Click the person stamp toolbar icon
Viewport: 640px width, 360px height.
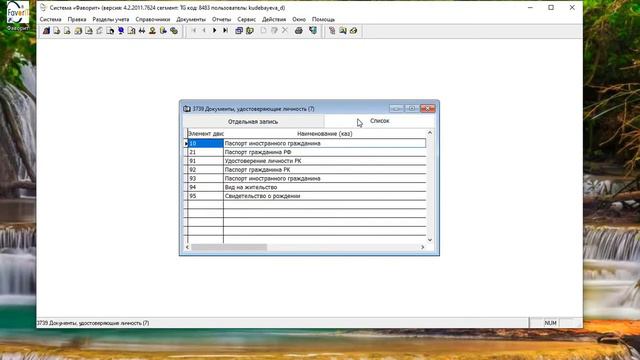[x=152, y=31]
